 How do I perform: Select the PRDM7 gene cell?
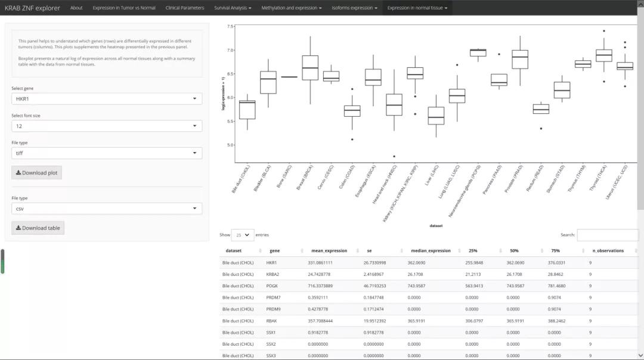[x=273, y=297]
